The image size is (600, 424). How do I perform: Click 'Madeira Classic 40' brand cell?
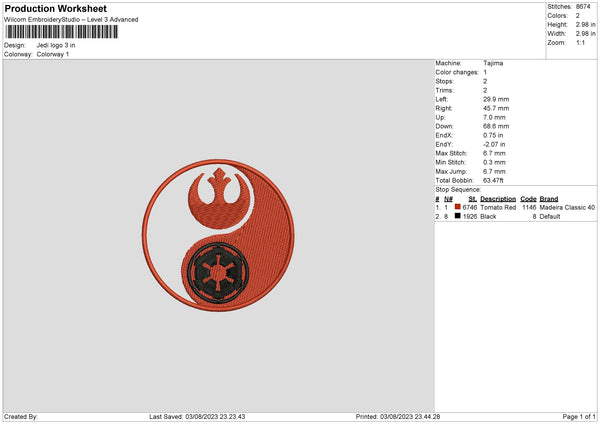point(567,207)
